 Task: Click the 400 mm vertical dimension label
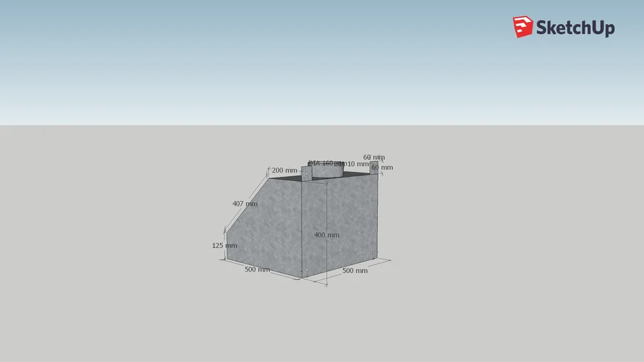pyautogui.click(x=326, y=235)
